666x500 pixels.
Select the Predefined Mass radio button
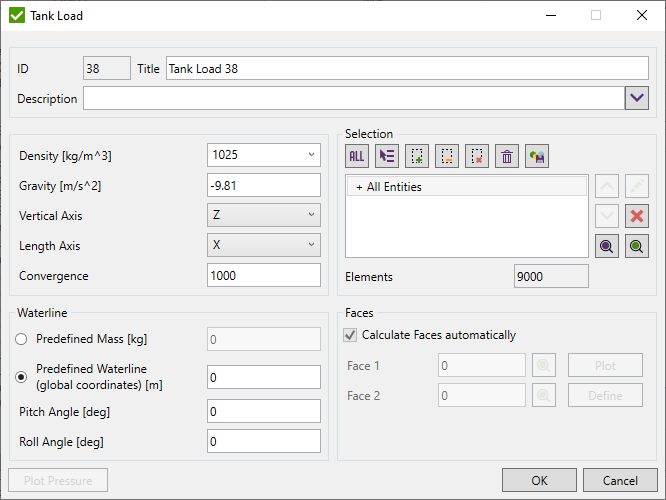tap(21, 339)
